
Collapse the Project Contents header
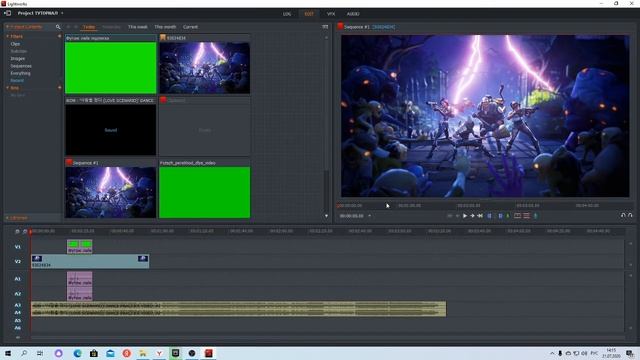point(7,27)
